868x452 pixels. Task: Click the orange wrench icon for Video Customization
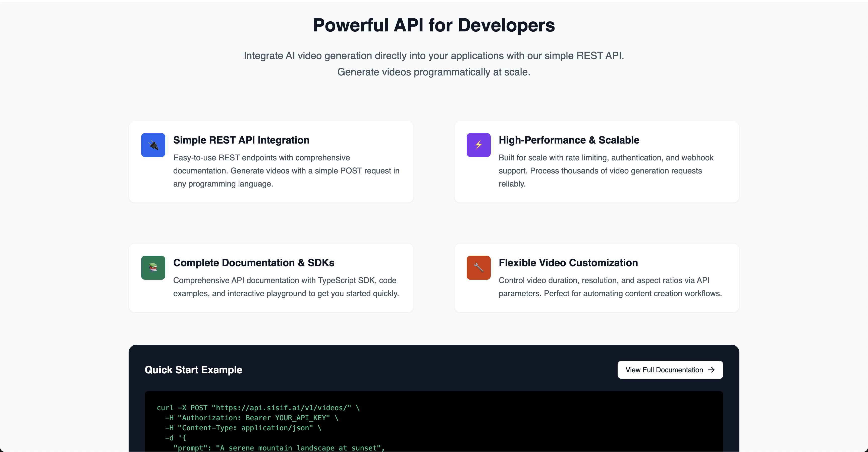click(478, 267)
